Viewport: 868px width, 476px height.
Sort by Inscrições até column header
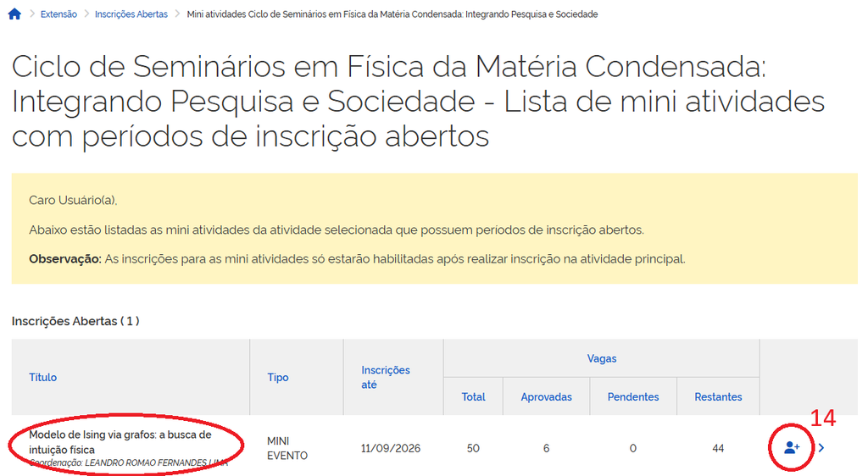[386, 377]
